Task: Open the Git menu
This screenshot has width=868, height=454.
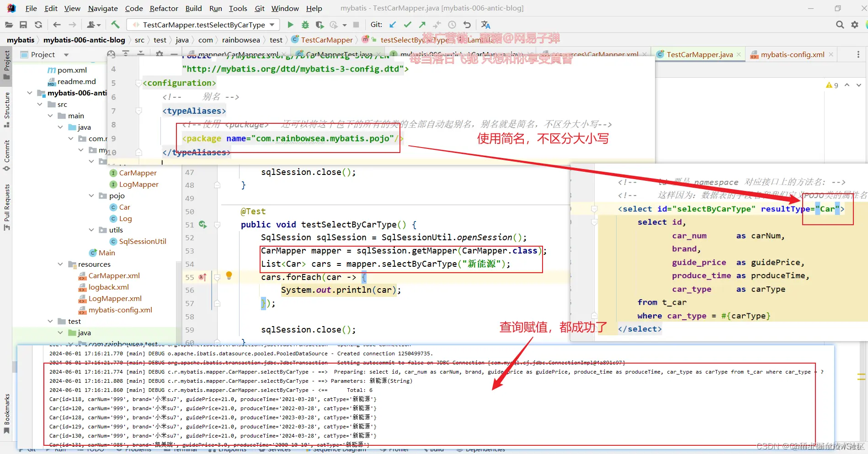Action: pos(260,8)
